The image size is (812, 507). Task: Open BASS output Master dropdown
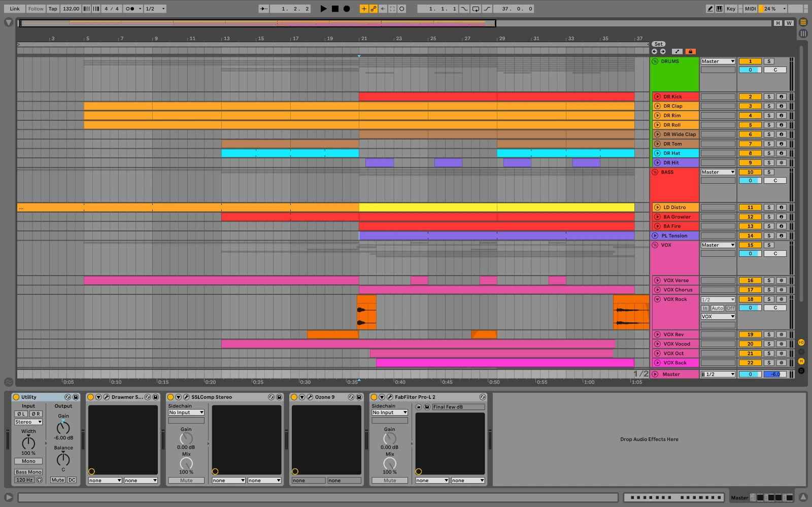(x=718, y=172)
